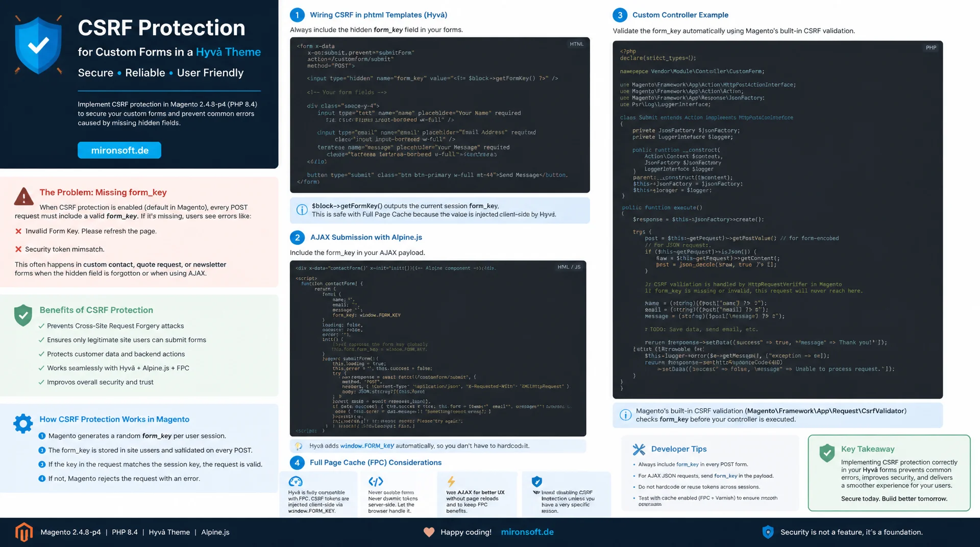Click 'Alpine.js' in the footer
This screenshot has height=547, width=980.
(215, 532)
